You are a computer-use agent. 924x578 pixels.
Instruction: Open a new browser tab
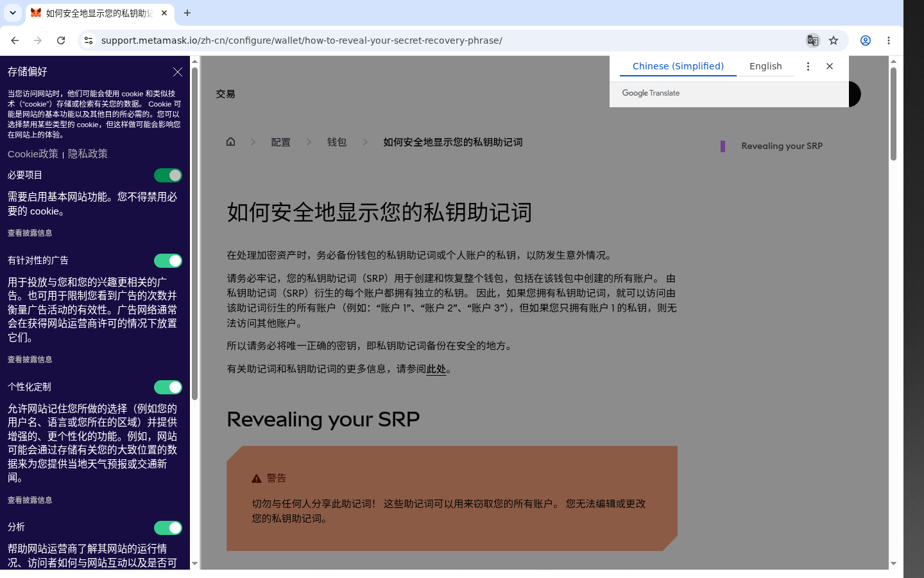pos(187,13)
